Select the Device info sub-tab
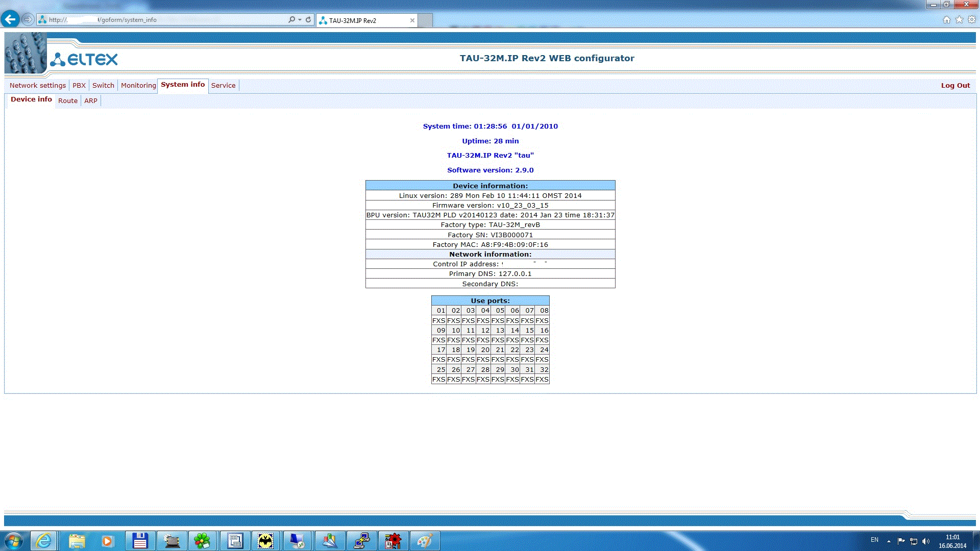Screen dimensions: 980x551 31,99
